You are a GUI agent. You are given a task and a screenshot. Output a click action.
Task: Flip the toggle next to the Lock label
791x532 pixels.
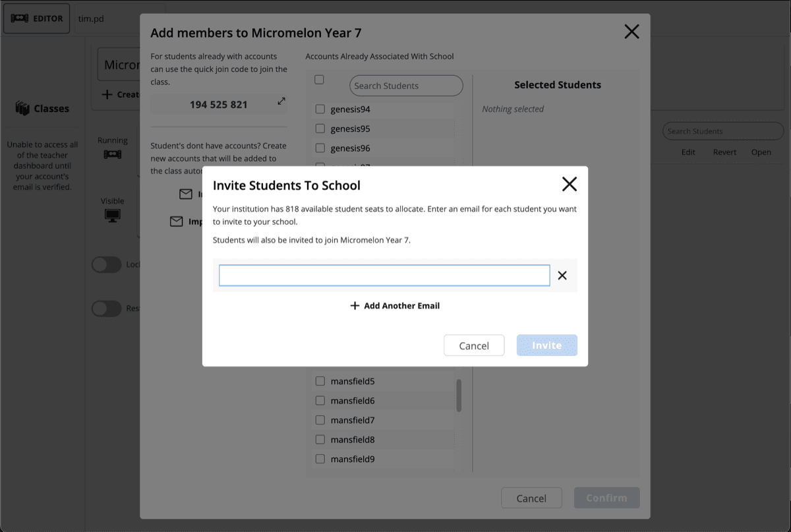pyautogui.click(x=106, y=264)
